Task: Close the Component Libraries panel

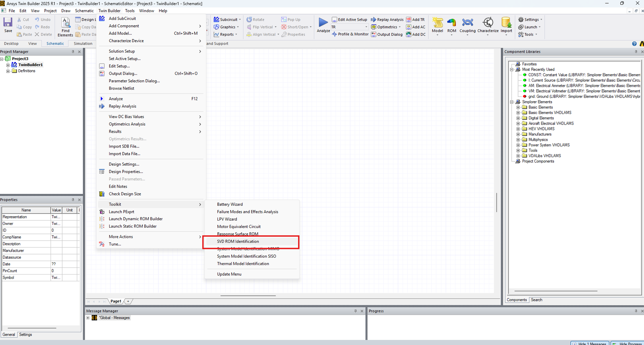Action: [x=642, y=52]
